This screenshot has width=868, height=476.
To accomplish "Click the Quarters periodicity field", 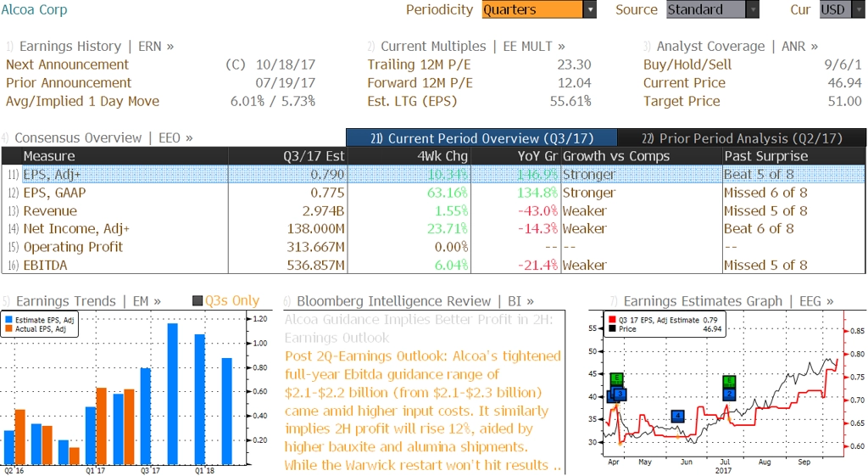I will click(x=532, y=9).
